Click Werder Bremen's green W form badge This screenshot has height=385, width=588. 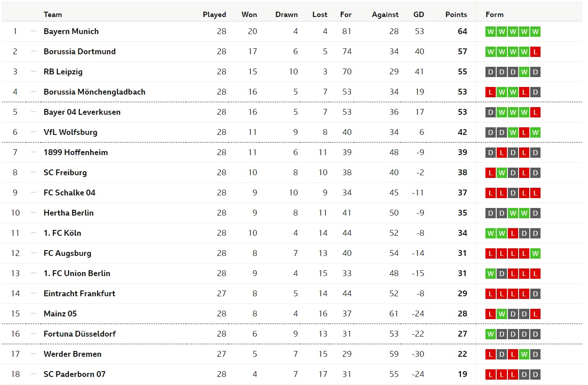(x=524, y=354)
